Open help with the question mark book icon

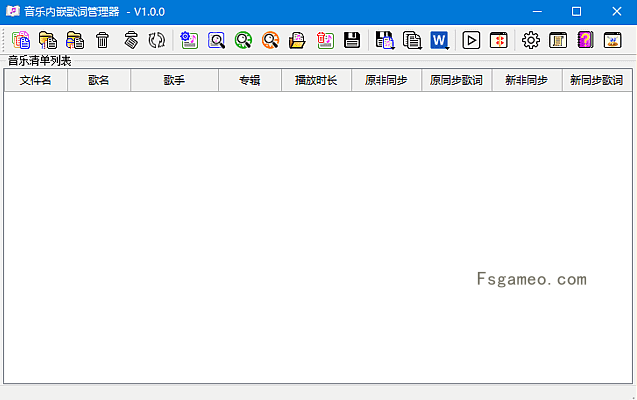point(585,40)
